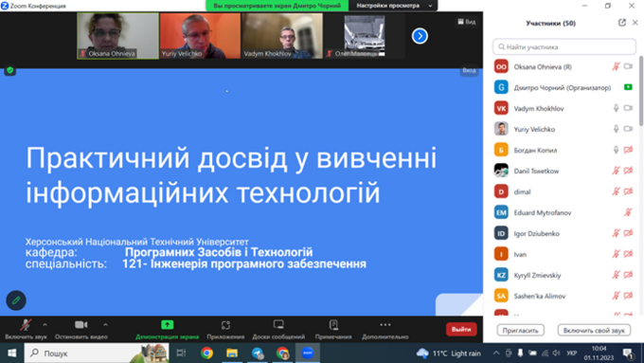The height and width of the screenshot is (363, 644).
Task: Click the participants list scrollbar
Action: tap(641, 90)
